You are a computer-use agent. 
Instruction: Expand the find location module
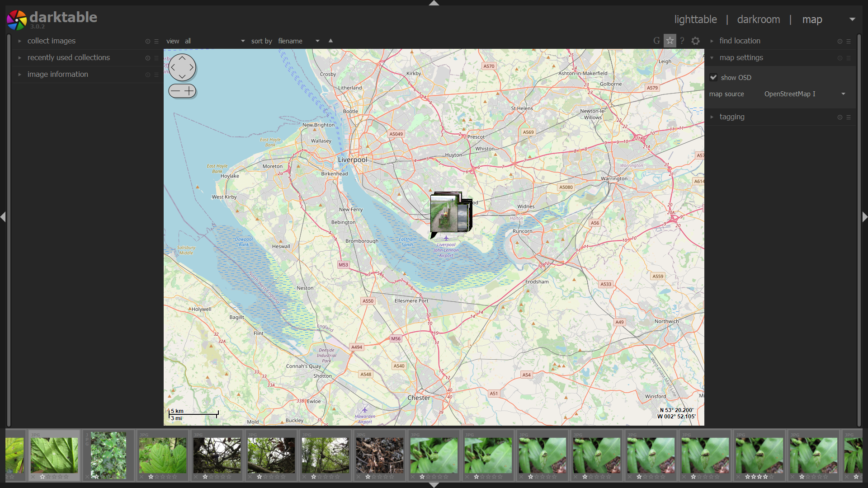712,41
